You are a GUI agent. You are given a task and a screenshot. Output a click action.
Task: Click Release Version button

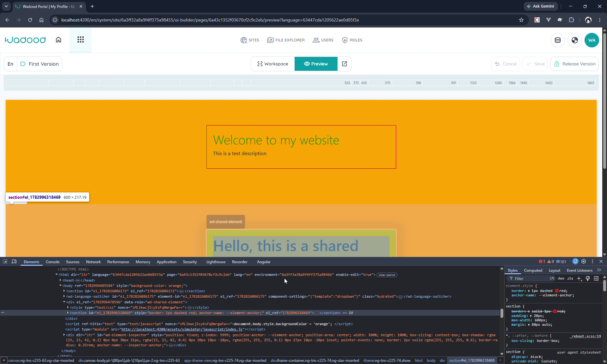[575, 64]
